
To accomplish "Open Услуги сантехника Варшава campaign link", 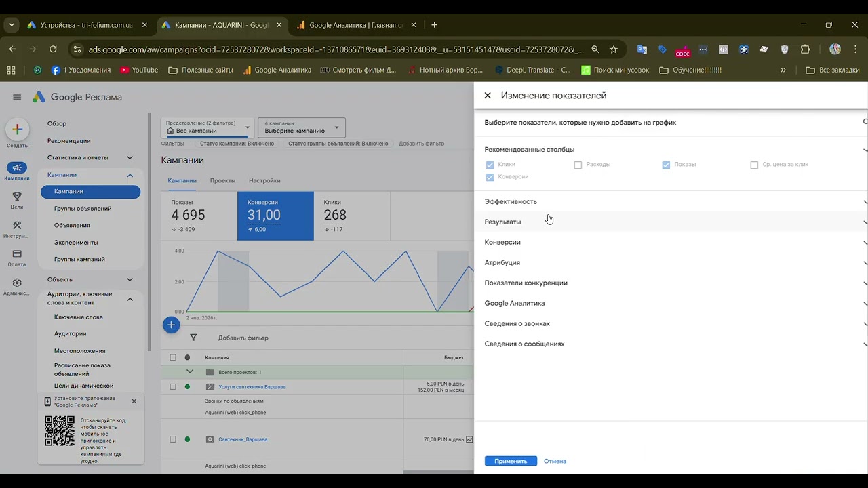I will [x=252, y=387].
